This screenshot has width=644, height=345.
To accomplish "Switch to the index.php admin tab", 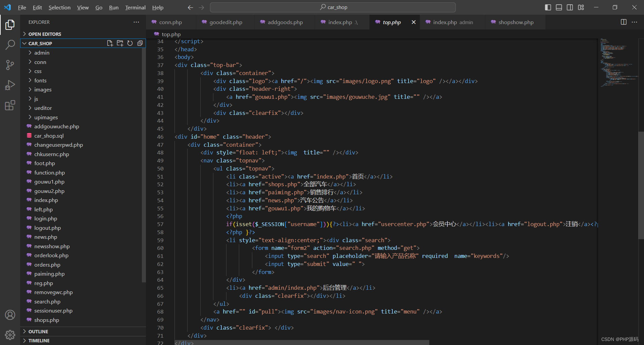I will pos(452,22).
